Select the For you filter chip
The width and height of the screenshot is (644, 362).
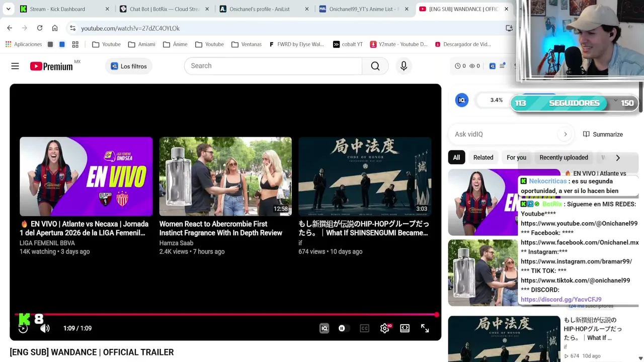pos(516,157)
